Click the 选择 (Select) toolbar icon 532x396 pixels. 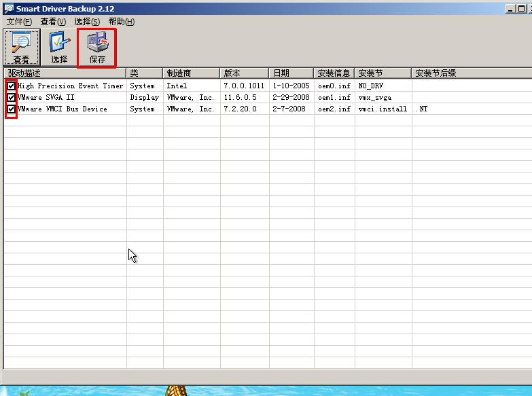[59, 47]
